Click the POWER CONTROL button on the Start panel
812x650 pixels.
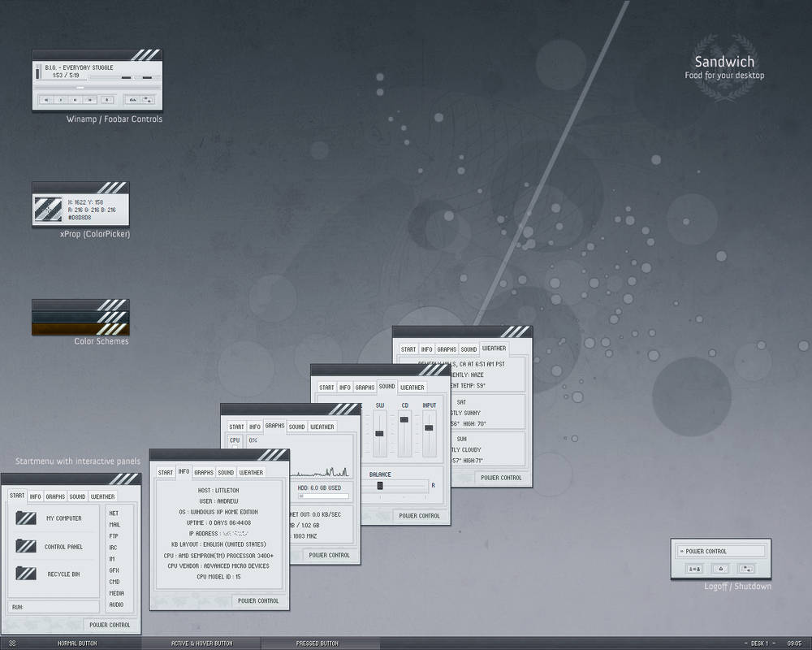pyautogui.click(x=110, y=625)
